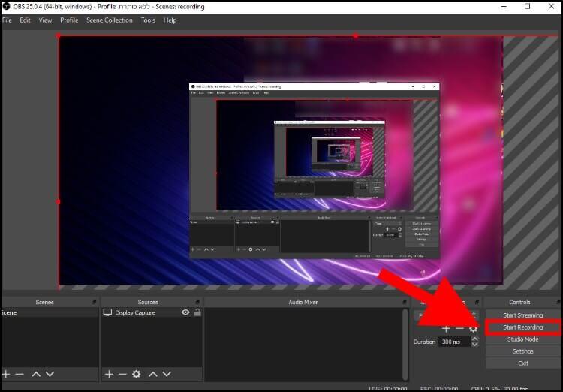Screen dimensions: 563x392
Task: Decrease transition duration with down arrow
Action: click(474, 345)
